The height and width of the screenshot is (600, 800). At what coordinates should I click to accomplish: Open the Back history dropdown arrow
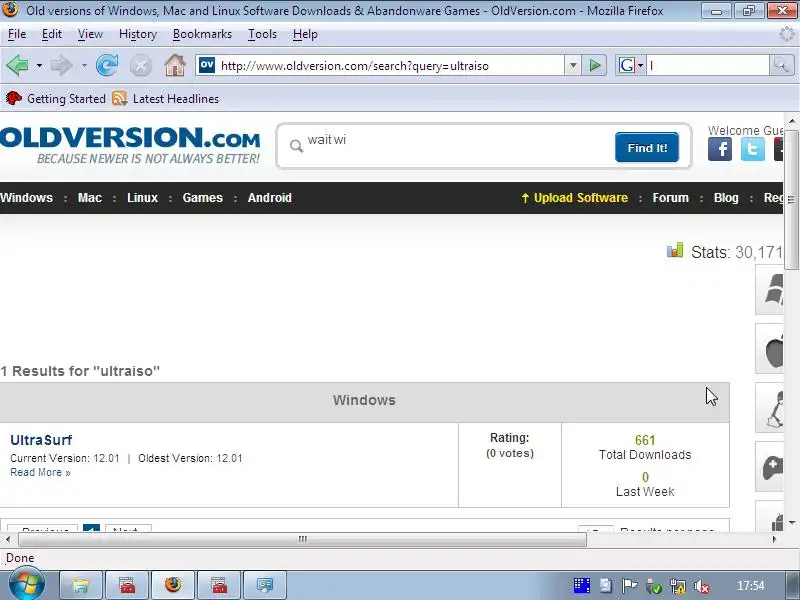click(39, 66)
